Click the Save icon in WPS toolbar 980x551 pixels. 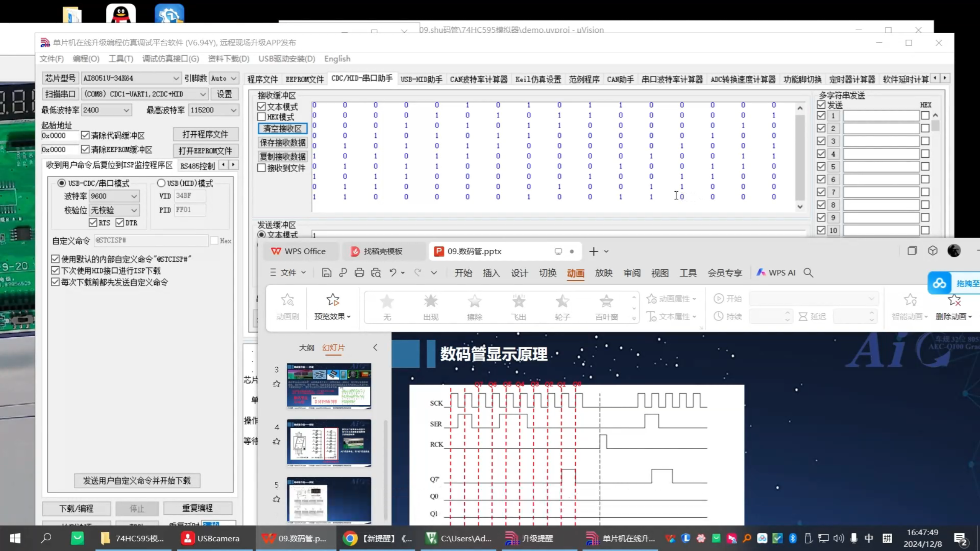point(326,272)
